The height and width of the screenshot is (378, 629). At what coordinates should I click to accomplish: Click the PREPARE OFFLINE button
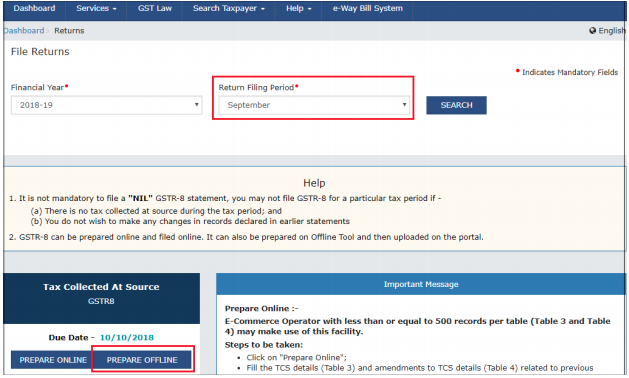click(142, 360)
